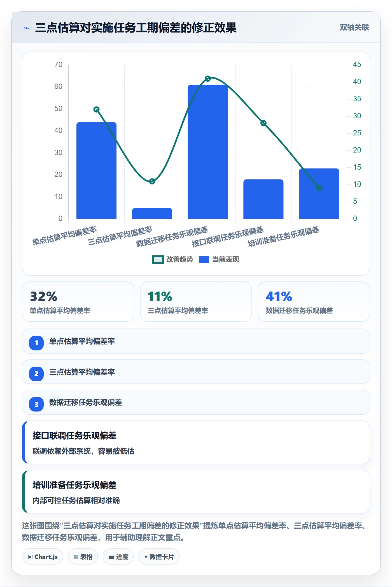Click the x-axis label 接口联调任务乐观偏差

(228, 237)
